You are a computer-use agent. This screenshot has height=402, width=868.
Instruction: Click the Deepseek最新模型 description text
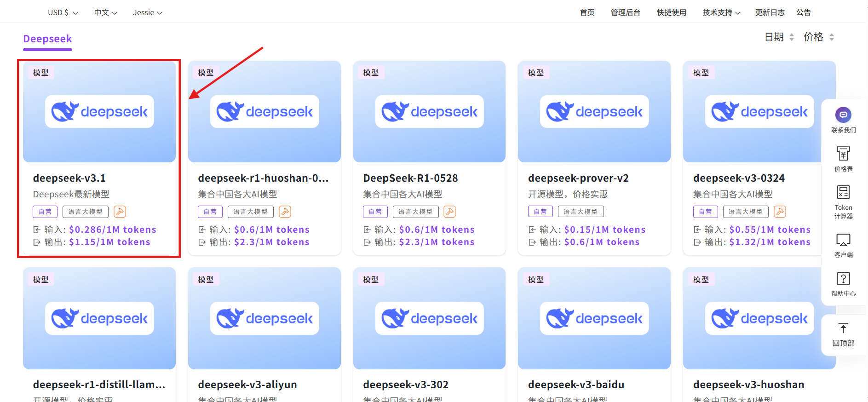pos(71,194)
